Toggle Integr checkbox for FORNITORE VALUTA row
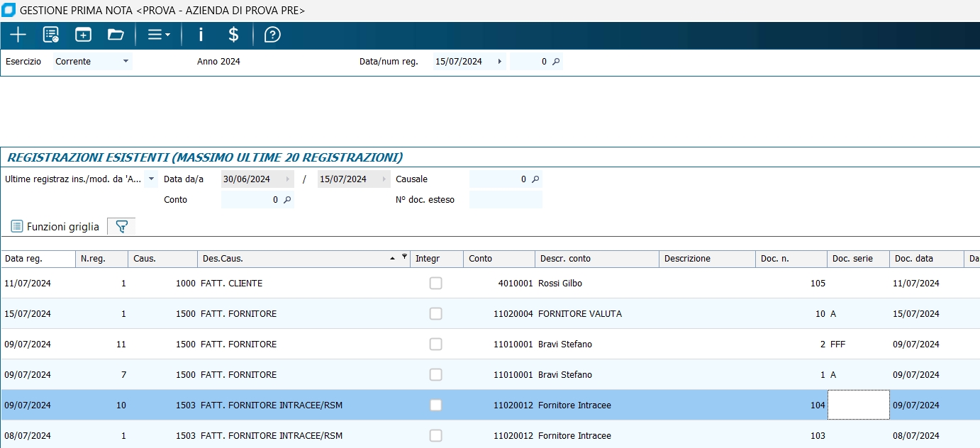Image resolution: width=980 pixels, height=448 pixels. tap(435, 314)
